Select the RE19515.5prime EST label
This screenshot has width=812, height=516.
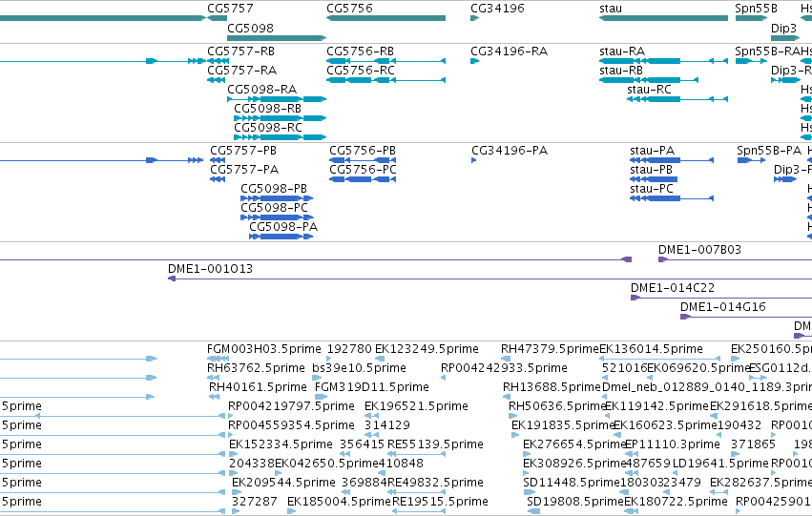[x=440, y=503]
